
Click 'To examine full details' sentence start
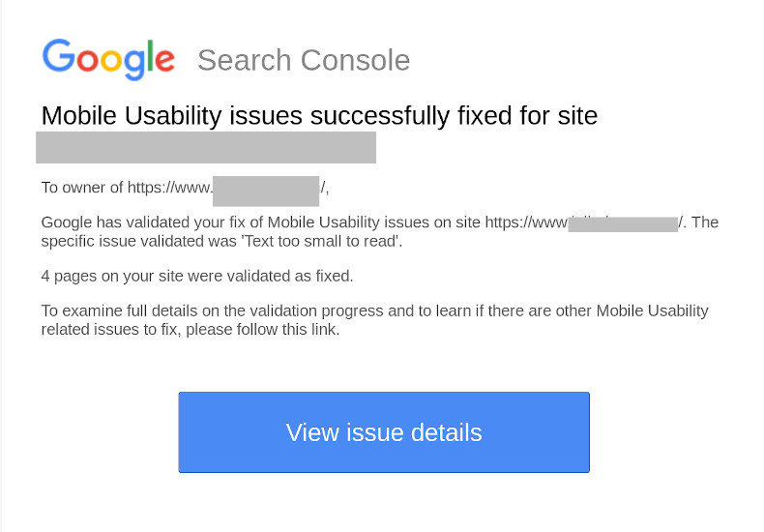(x=119, y=310)
